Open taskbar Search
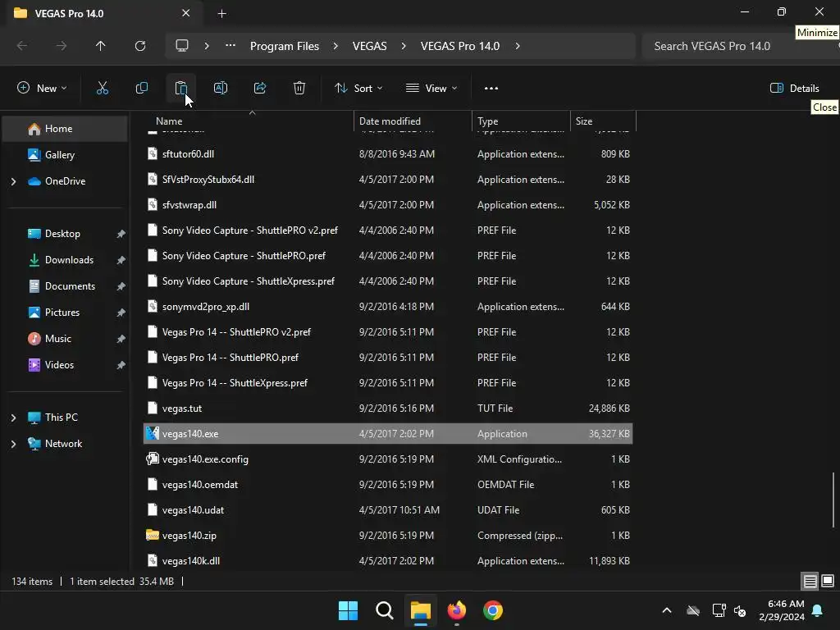 tap(384, 610)
